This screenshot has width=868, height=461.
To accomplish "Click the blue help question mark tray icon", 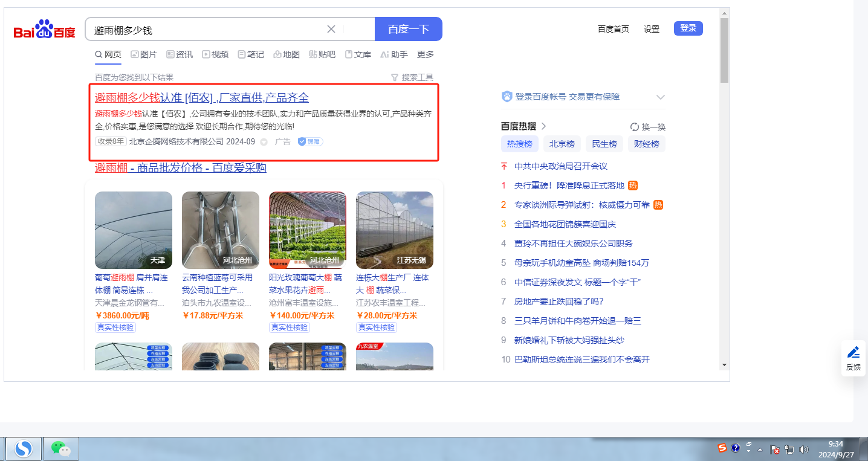I will tap(736, 448).
